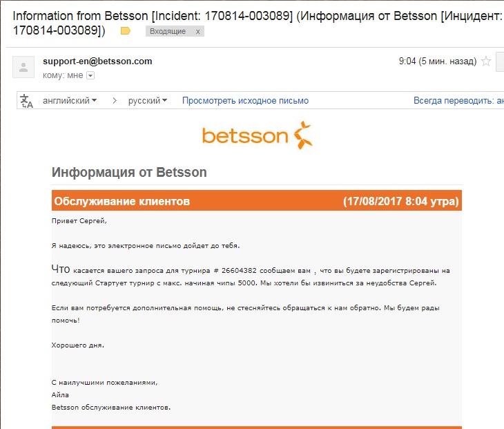
Task: Open the Входящие label
Action: (168, 32)
